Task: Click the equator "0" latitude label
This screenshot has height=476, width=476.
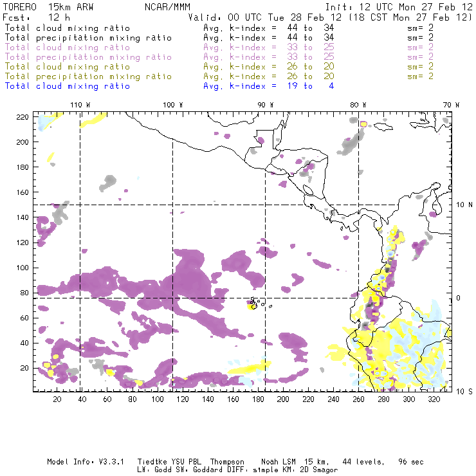Action: coord(459,298)
